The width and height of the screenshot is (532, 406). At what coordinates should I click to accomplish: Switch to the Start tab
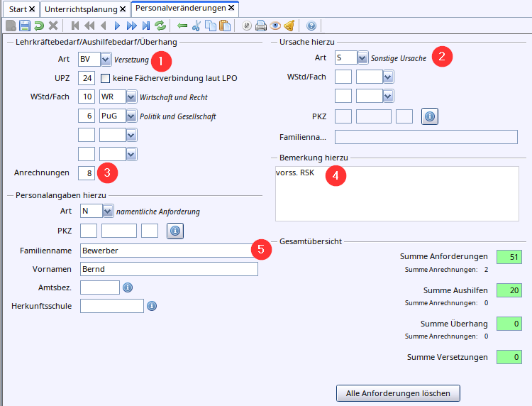pyautogui.click(x=18, y=9)
